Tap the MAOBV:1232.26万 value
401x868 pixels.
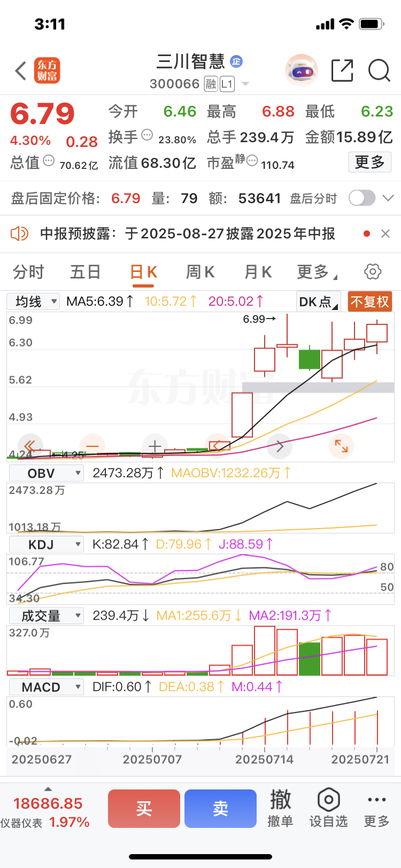tap(232, 473)
